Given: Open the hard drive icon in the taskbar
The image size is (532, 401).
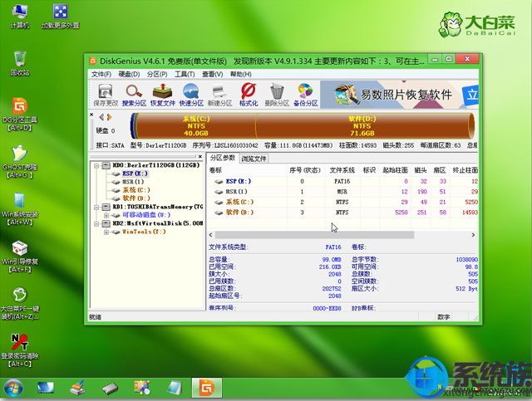Looking at the screenshot, I should coord(111,389).
